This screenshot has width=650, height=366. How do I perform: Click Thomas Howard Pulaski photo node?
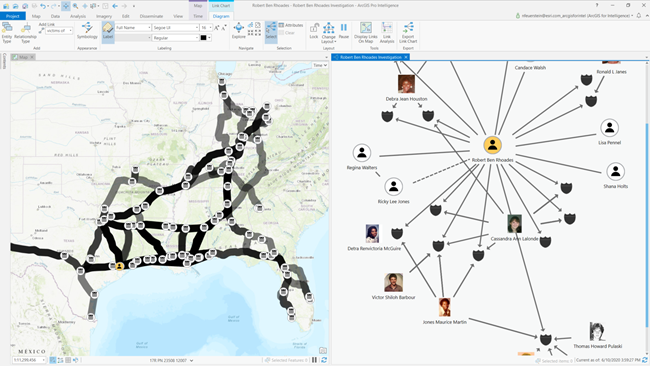[597, 332]
